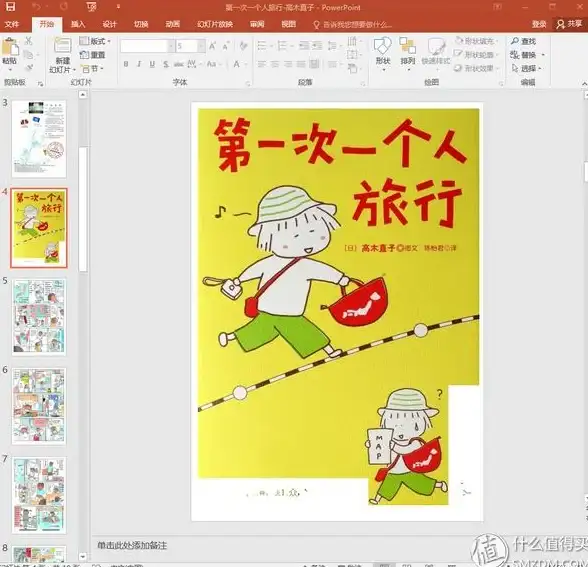Toggle Underline formatting

point(152,64)
